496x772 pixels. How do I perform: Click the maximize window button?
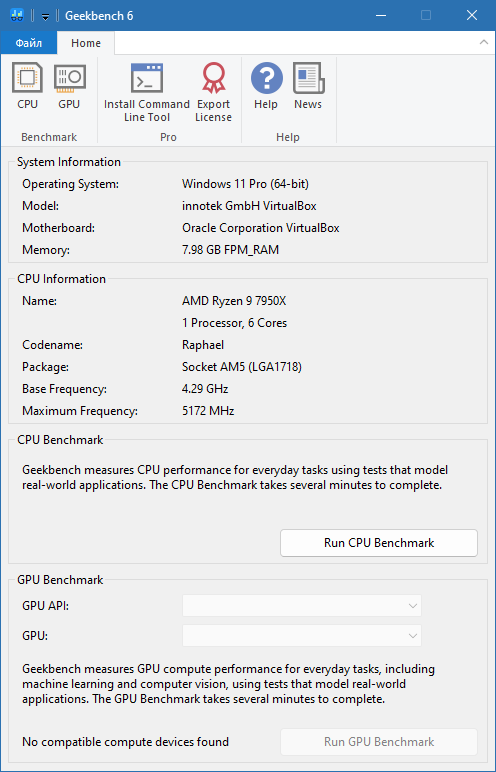(426, 15)
